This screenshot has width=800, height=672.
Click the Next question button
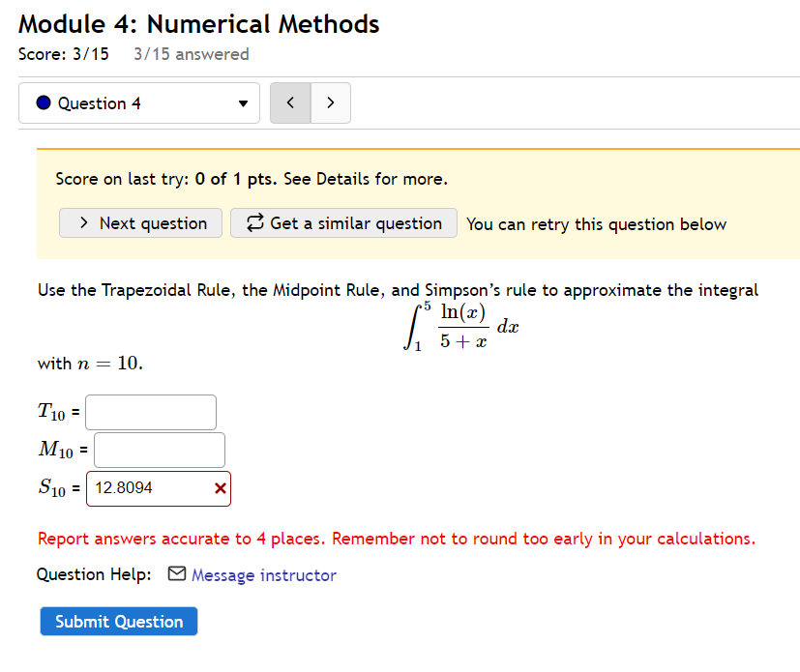point(140,223)
